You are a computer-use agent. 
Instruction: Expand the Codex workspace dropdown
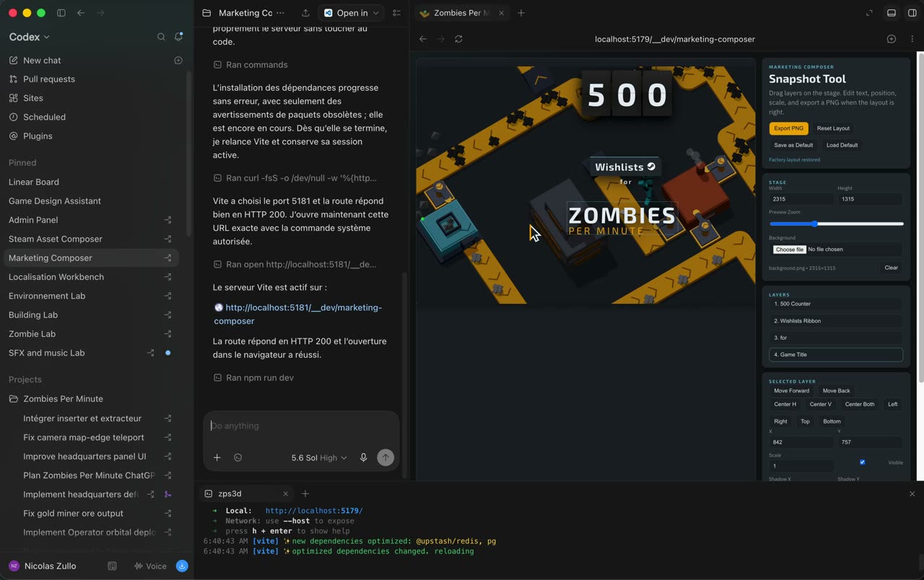(30, 37)
